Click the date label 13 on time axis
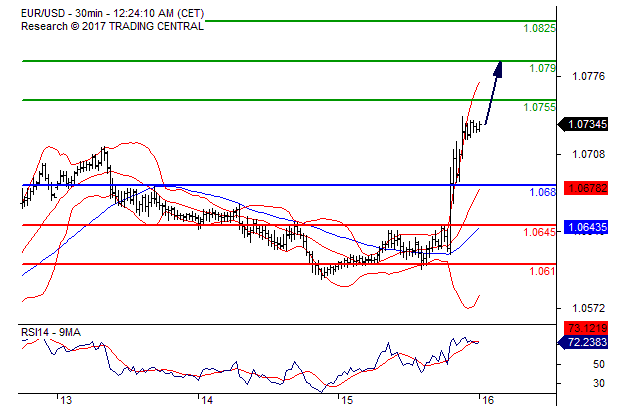Screen dimensions: 626x418 (66, 400)
